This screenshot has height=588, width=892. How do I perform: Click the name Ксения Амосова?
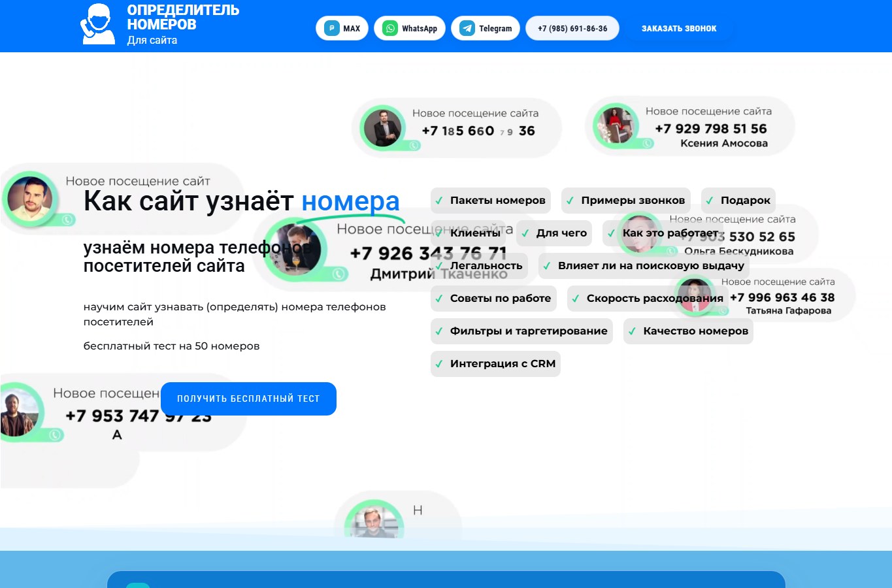pyautogui.click(x=724, y=144)
